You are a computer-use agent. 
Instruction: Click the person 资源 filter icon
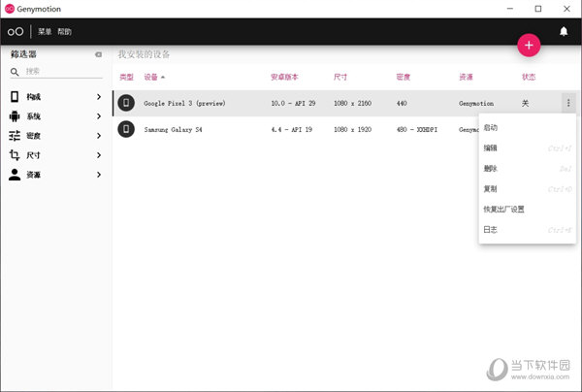point(15,175)
